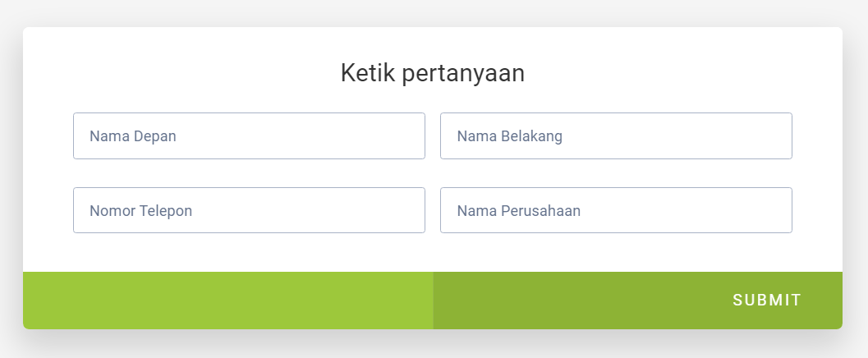The image size is (868, 358).
Task: Click the word 'Ketik' in the title
Action: coord(368,73)
